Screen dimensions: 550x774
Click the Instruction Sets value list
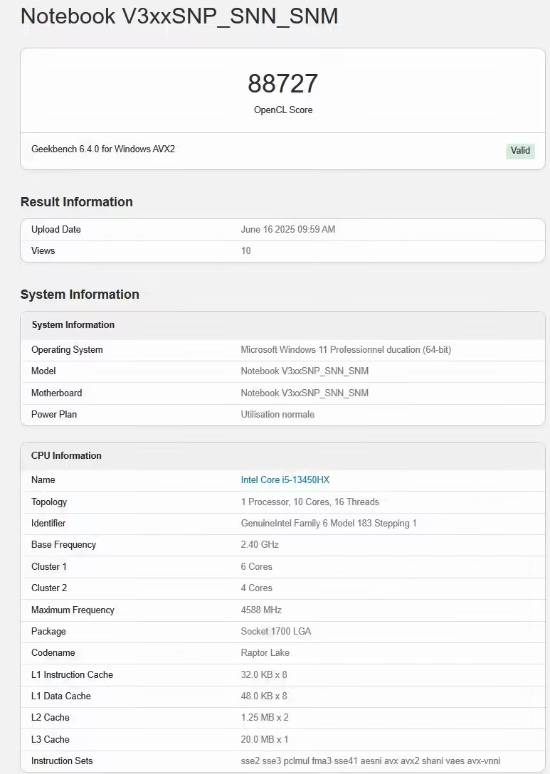click(x=370, y=761)
